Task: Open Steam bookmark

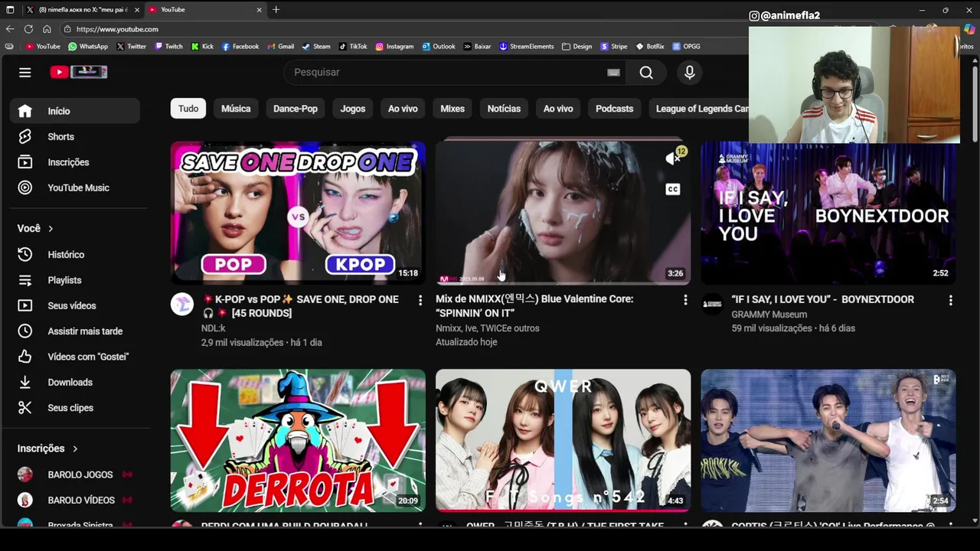Action: click(x=316, y=47)
